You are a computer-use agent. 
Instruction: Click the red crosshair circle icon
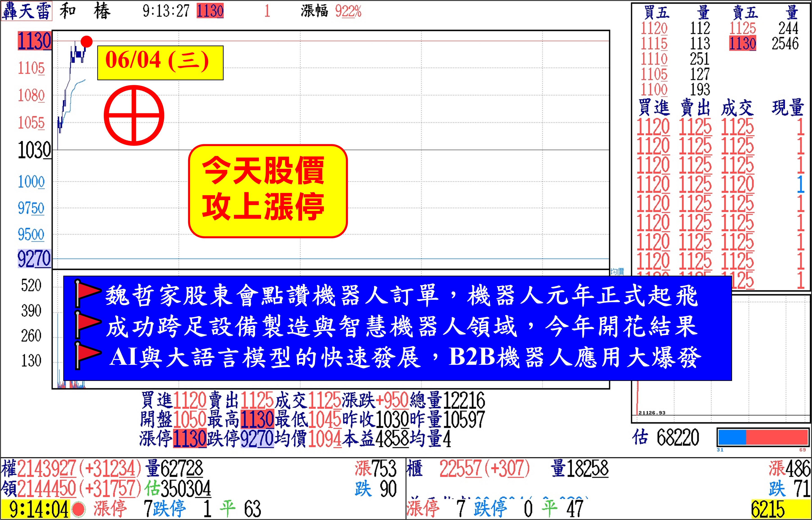[134, 115]
